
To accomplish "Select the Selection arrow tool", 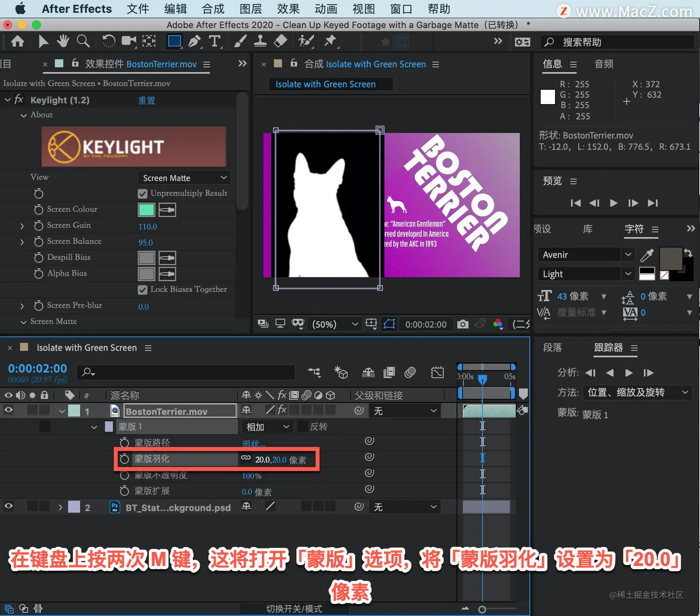I will coord(43,42).
